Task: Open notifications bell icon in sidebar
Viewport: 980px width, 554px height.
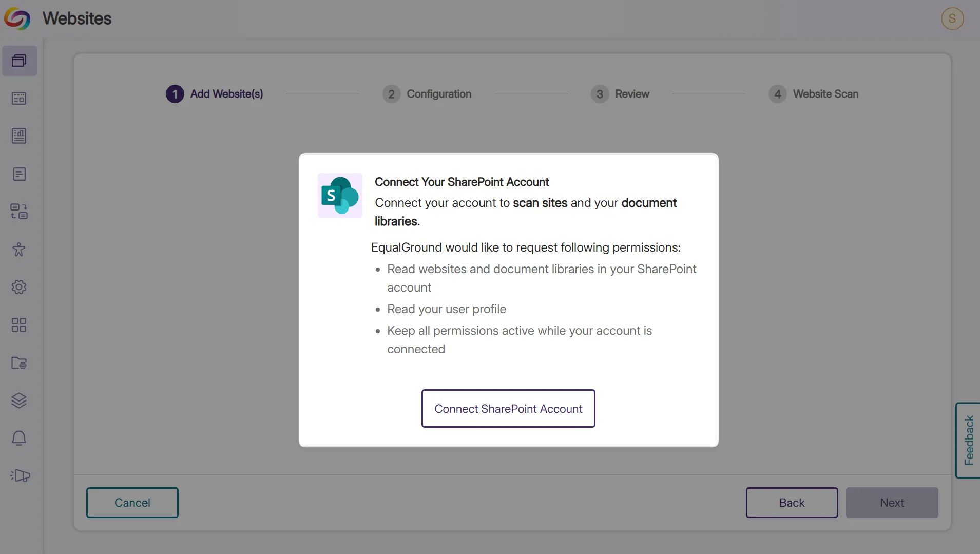Action: click(19, 438)
